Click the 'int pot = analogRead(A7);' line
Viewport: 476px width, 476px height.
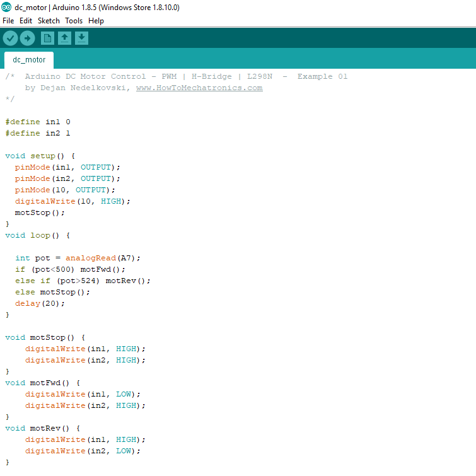click(x=78, y=258)
